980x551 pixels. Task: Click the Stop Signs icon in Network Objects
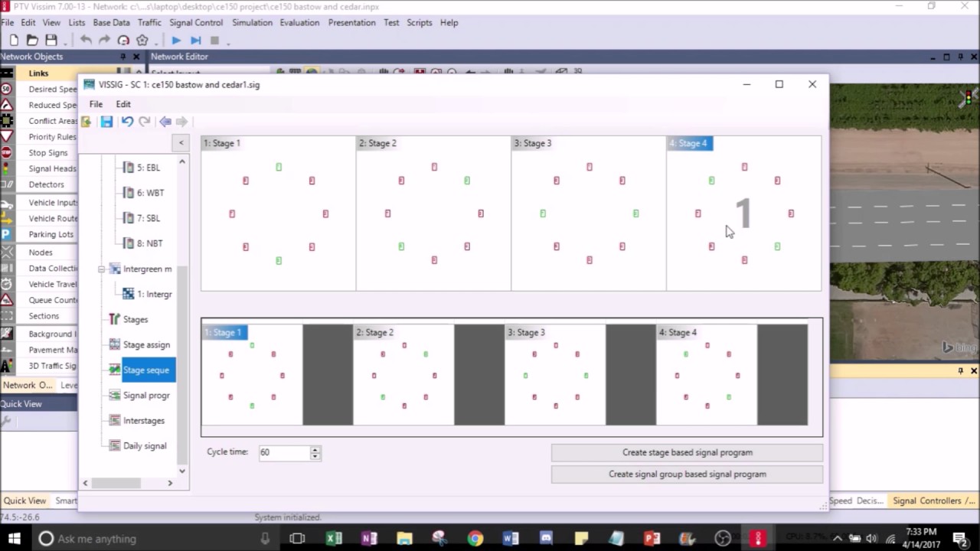point(7,152)
